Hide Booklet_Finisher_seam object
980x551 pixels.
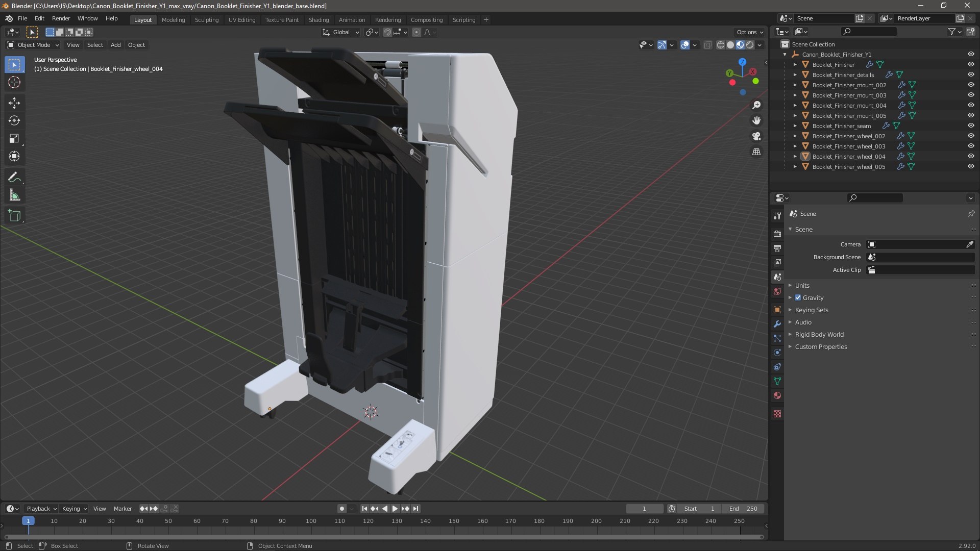point(971,126)
